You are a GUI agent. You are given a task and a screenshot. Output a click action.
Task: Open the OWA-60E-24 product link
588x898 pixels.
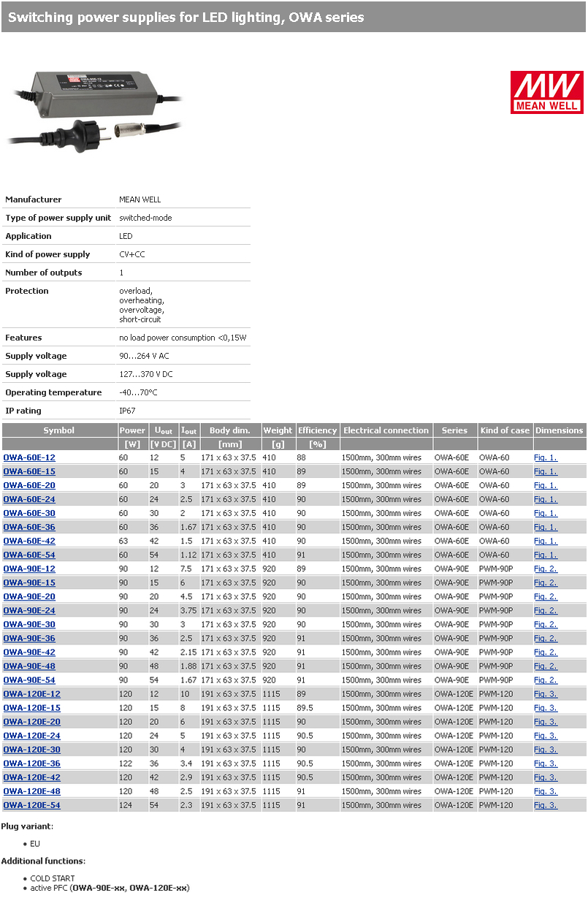(29, 500)
